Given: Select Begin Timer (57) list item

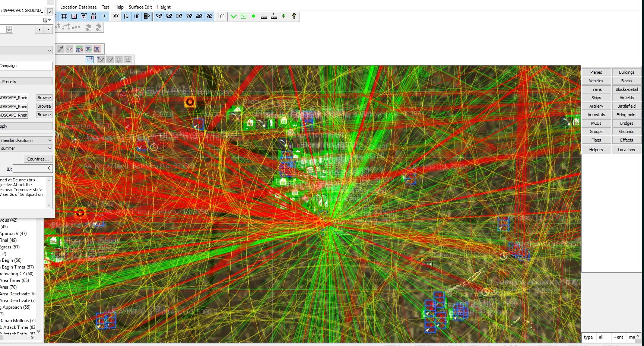Looking at the screenshot, I should coord(18,267).
